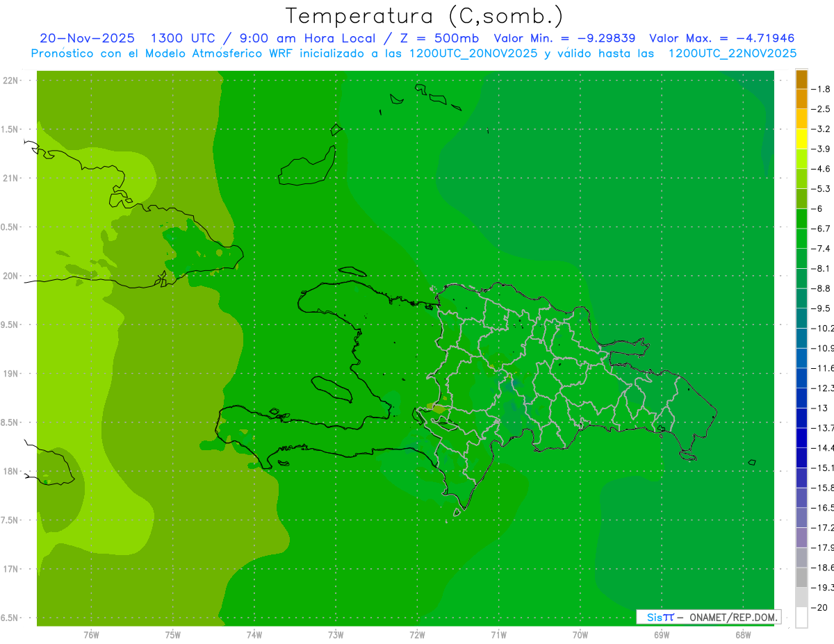Click the gray swatch between -18.6 and -19.3
The image size is (834, 644).
pyautogui.click(x=801, y=577)
